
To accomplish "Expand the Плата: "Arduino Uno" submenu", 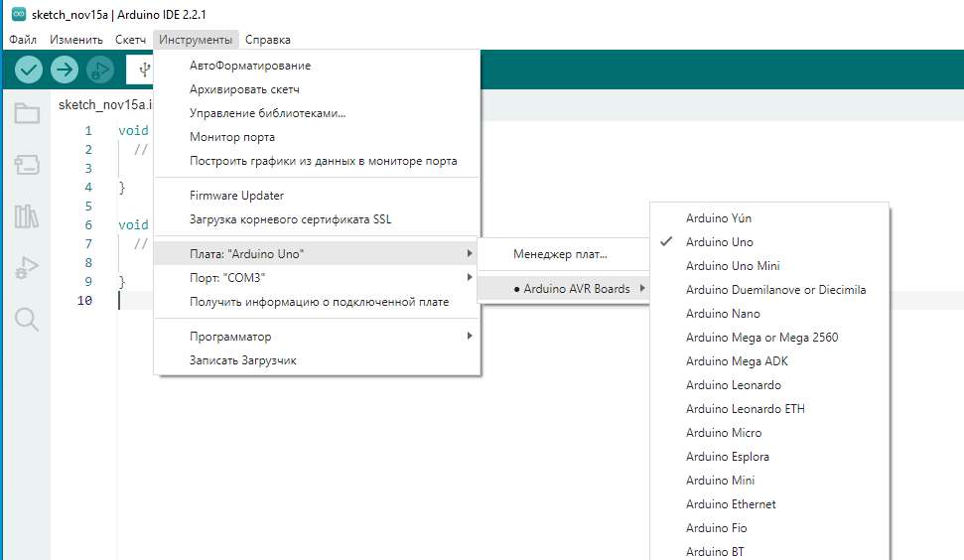I will [317, 253].
